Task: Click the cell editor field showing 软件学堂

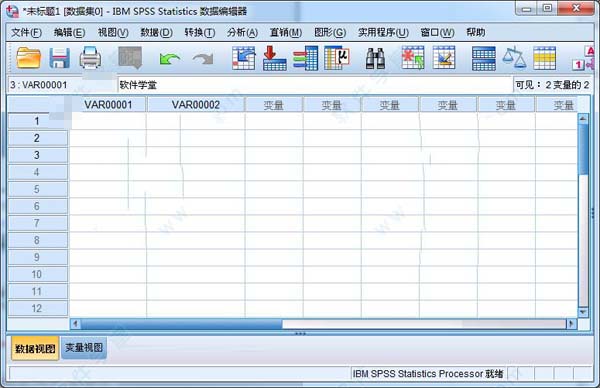Action: tap(315, 85)
